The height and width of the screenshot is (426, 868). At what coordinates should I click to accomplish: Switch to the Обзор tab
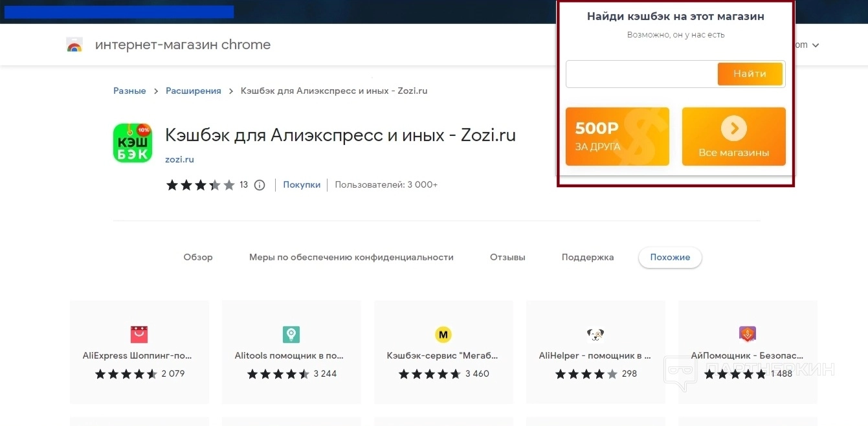[198, 257]
